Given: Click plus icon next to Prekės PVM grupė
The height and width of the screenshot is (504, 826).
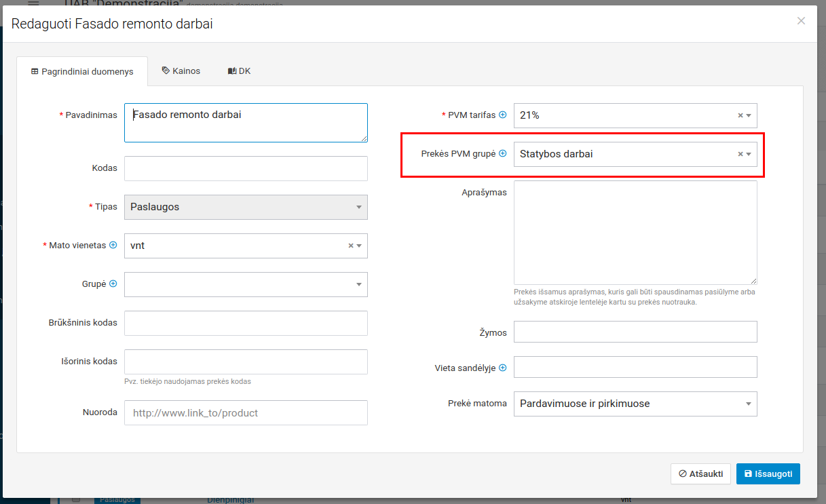Looking at the screenshot, I should (x=503, y=154).
